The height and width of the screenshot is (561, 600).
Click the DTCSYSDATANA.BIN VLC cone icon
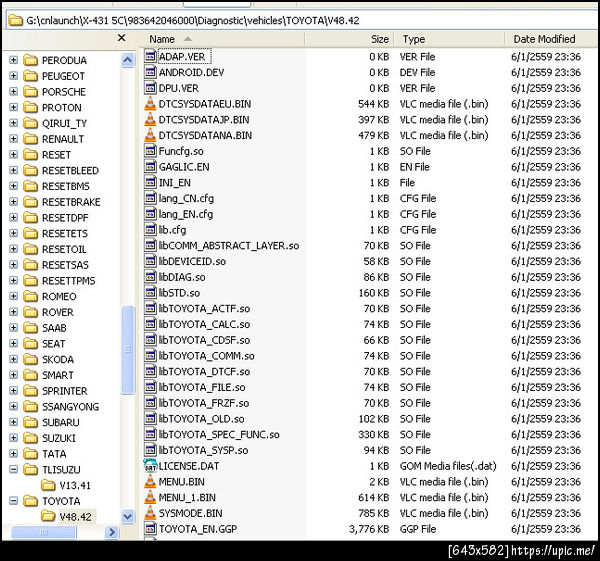tap(151, 135)
